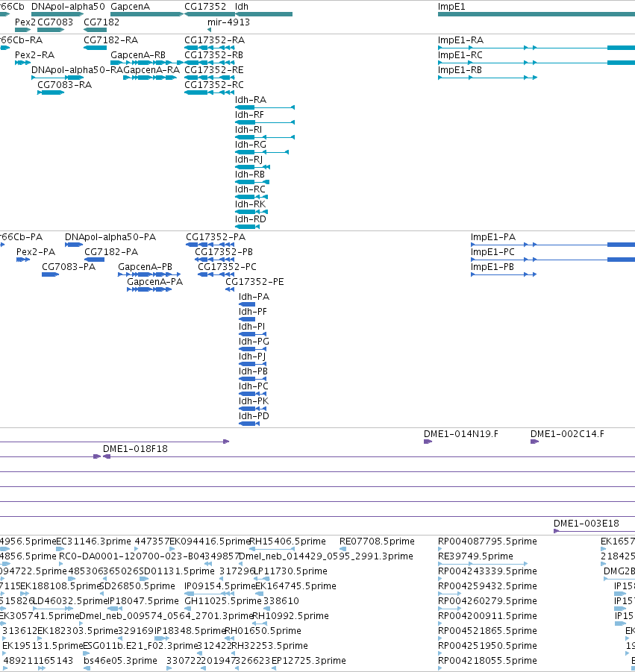The image size is (635, 672).
Task: Click protein label Pex2-PA
Action: pos(36,252)
